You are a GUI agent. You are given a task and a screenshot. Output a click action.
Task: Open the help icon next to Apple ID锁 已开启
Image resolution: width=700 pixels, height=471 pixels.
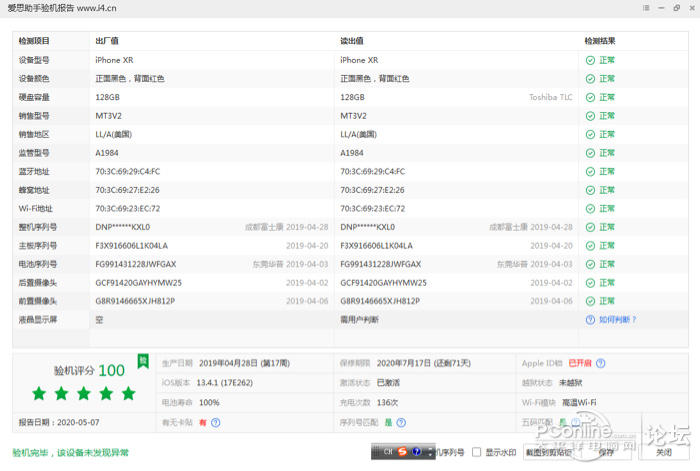click(x=600, y=363)
